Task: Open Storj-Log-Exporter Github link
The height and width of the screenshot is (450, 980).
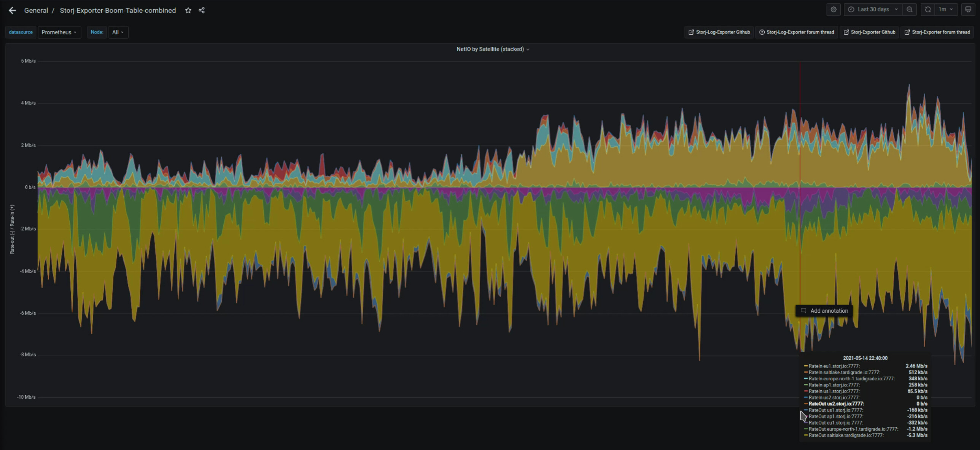Action: point(719,32)
